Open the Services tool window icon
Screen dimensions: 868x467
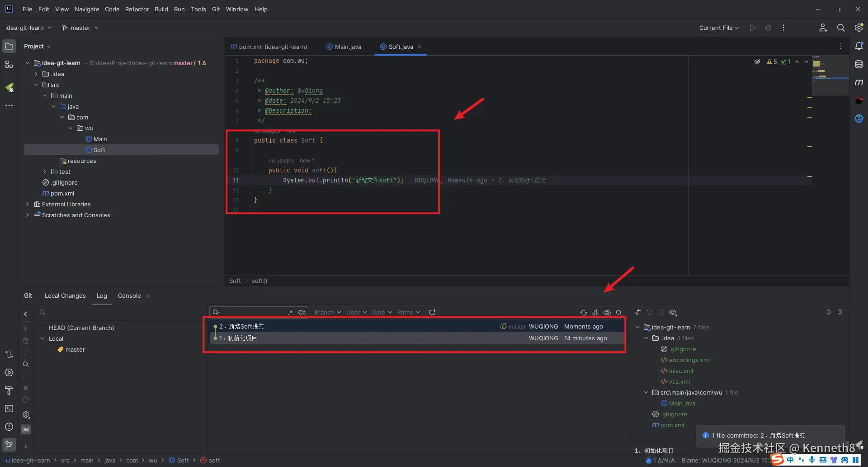click(9, 372)
